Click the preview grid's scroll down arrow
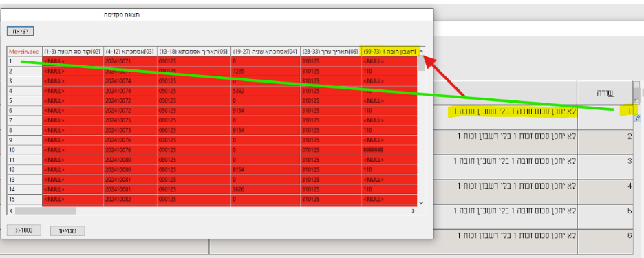 click(x=421, y=202)
